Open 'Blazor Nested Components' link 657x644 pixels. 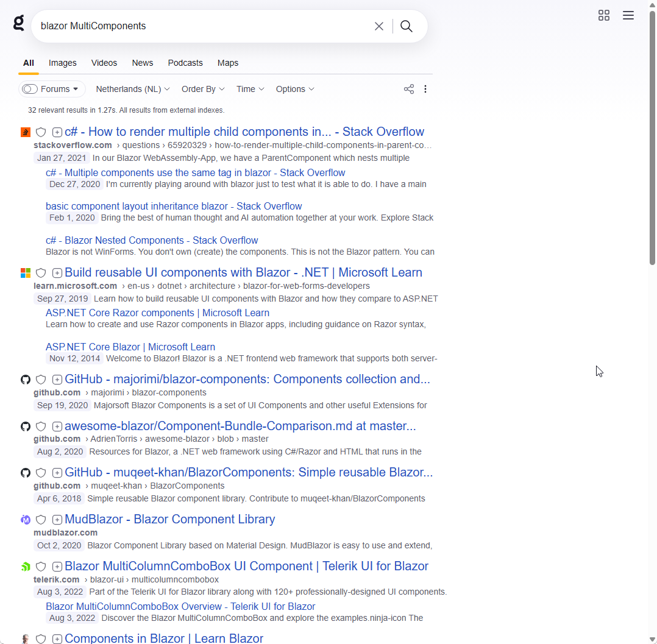[x=152, y=240]
